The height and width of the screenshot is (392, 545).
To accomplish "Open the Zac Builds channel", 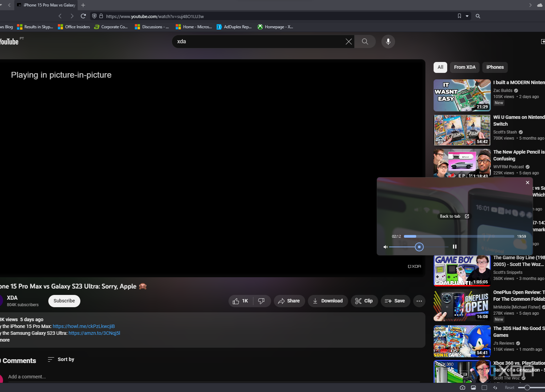I will [503, 91].
